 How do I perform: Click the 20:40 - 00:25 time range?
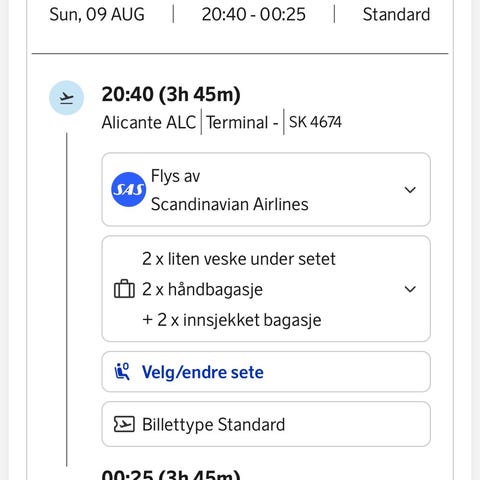click(x=254, y=15)
